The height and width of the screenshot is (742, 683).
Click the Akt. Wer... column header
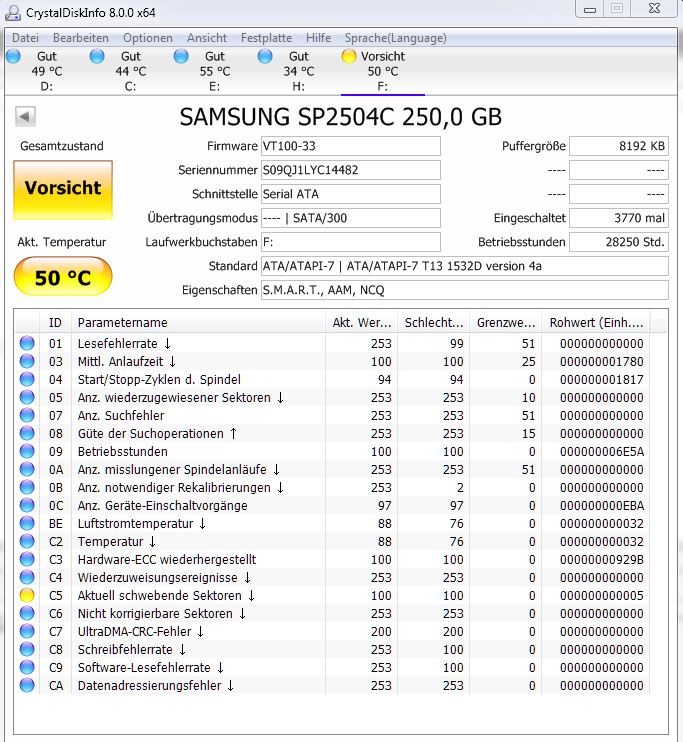[362, 323]
